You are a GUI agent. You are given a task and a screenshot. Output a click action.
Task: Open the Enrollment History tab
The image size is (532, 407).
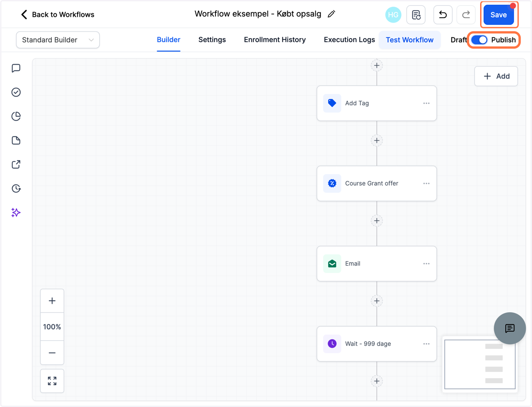pyautogui.click(x=275, y=40)
